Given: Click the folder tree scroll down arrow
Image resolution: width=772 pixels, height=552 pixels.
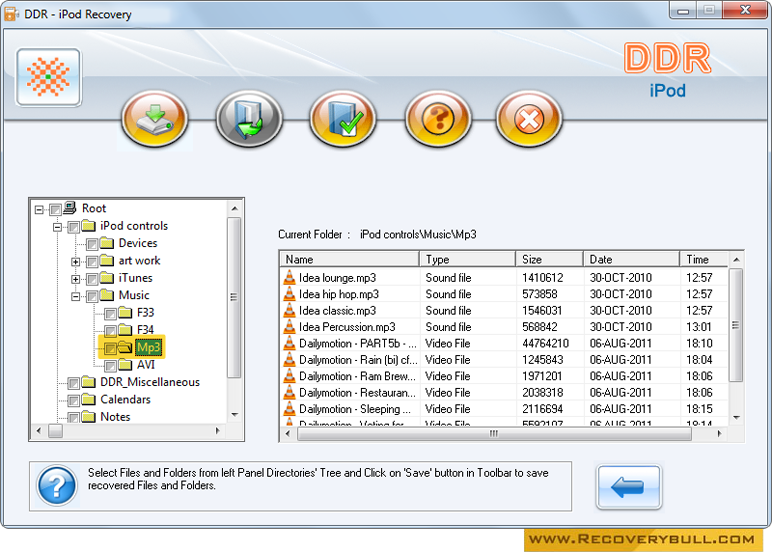Looking at the screenshot, I should 235,415.
